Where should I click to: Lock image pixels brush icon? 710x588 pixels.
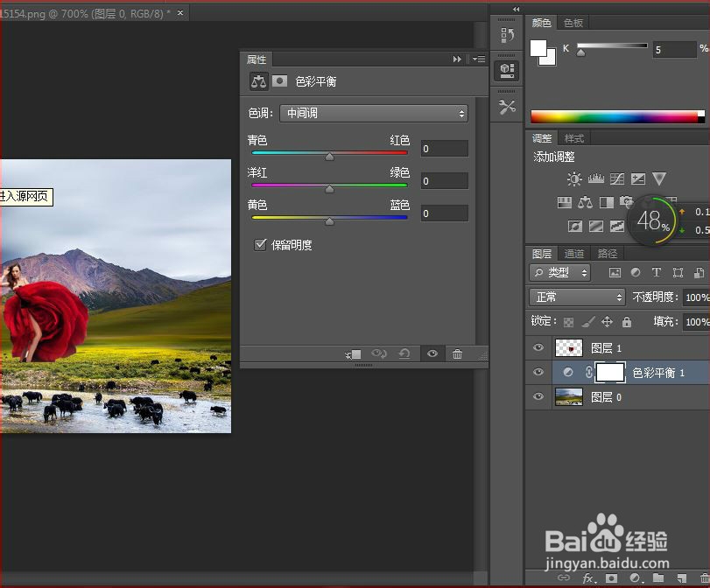(x=587, y=322)
